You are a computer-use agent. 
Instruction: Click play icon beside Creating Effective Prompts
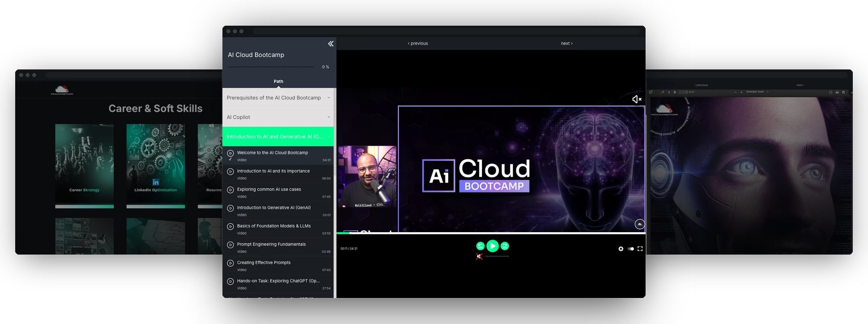click(230, 263)
